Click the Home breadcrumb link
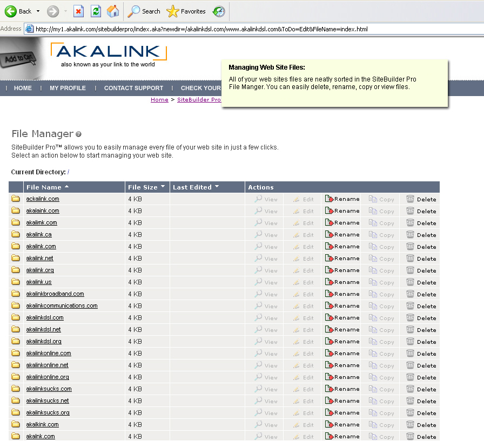This screenshot has height=448, width=484. pos(159,100)
